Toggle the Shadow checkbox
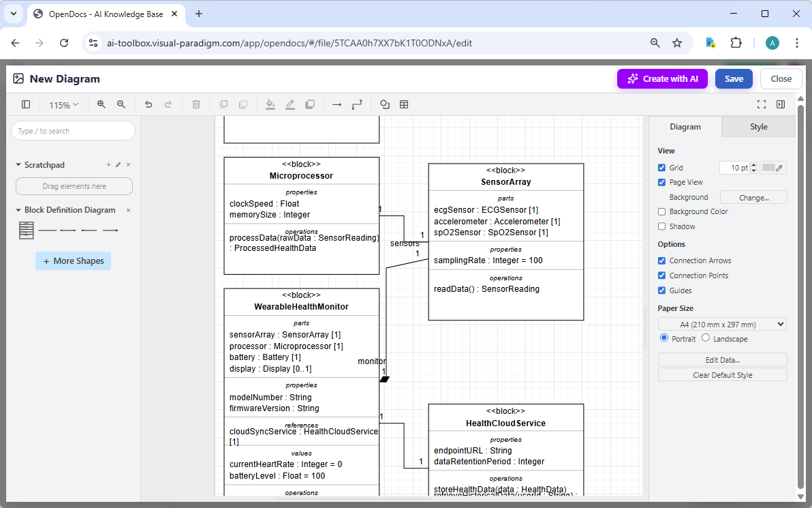812x508 pixels. coord(661,226)
